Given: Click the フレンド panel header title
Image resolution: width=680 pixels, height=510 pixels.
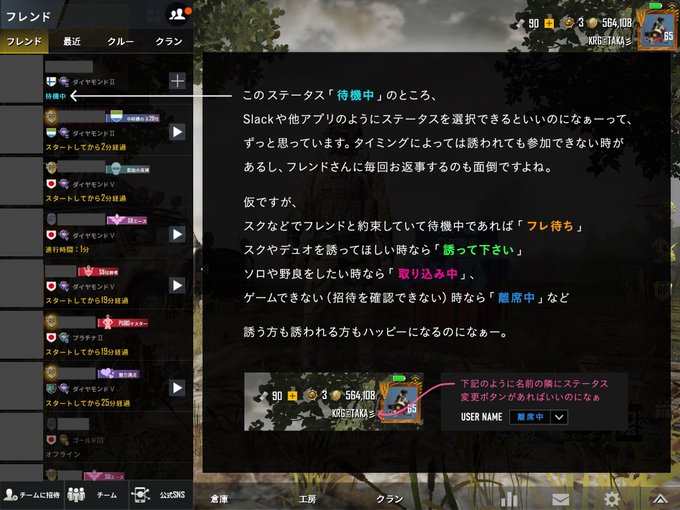Looking at the screenshot, I should point(28,16).
